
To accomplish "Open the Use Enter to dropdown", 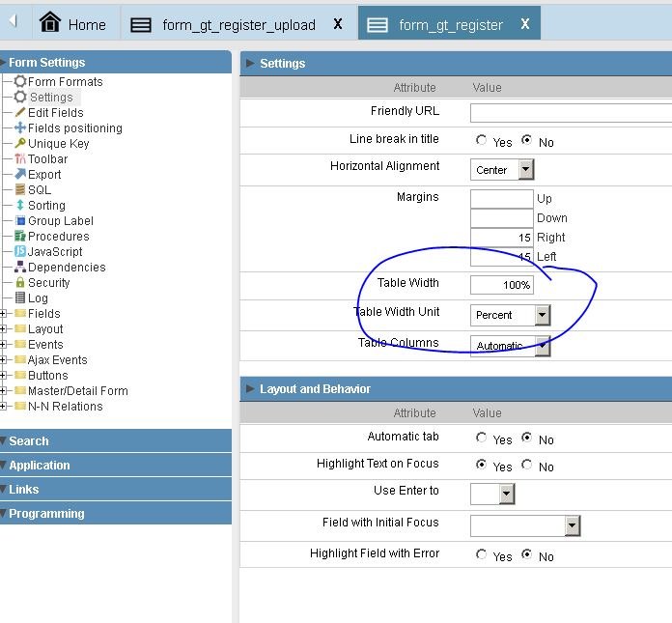I will [492, 494].
